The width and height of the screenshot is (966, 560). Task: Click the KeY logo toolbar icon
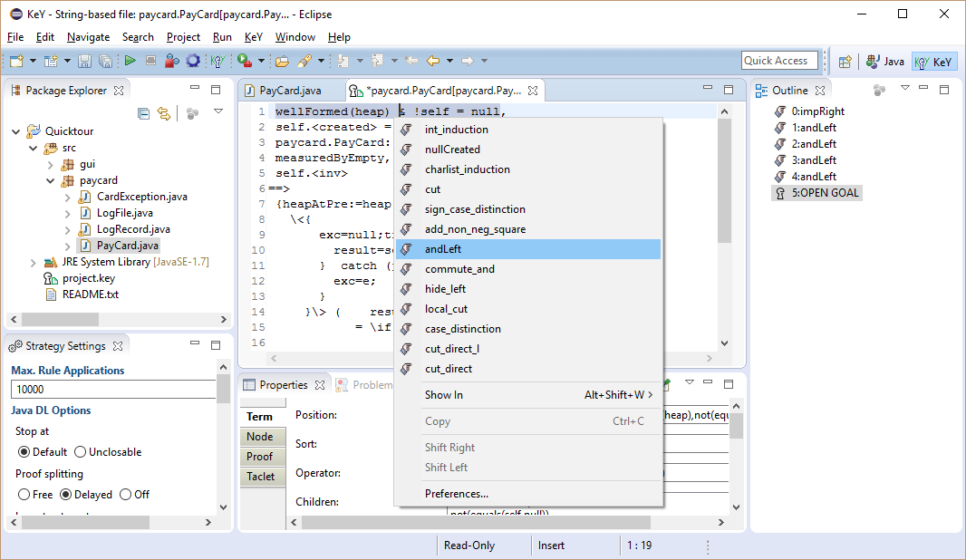tap(217, 61)
